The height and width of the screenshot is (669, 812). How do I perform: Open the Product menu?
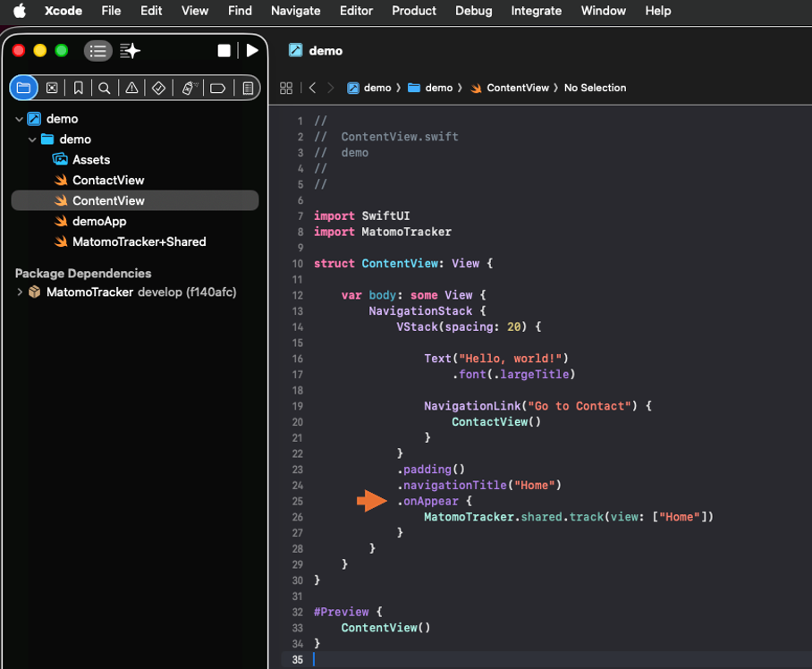414,11
